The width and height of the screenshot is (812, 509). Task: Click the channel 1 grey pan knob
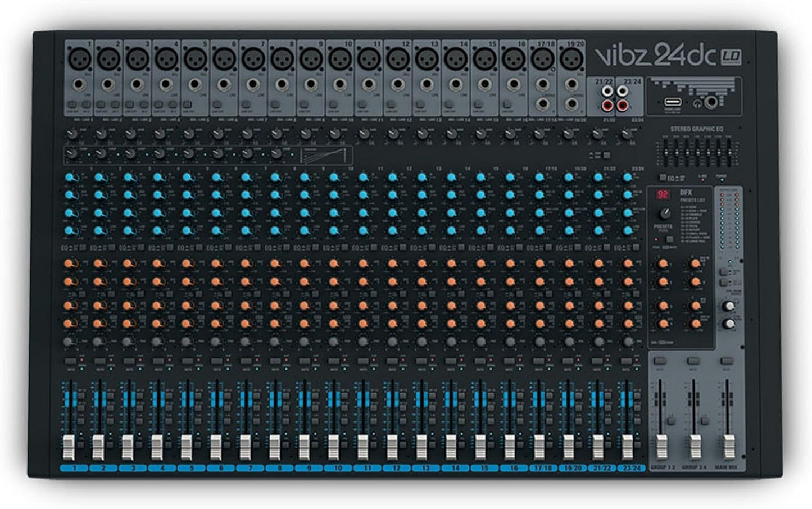click(x=69, y=342)
